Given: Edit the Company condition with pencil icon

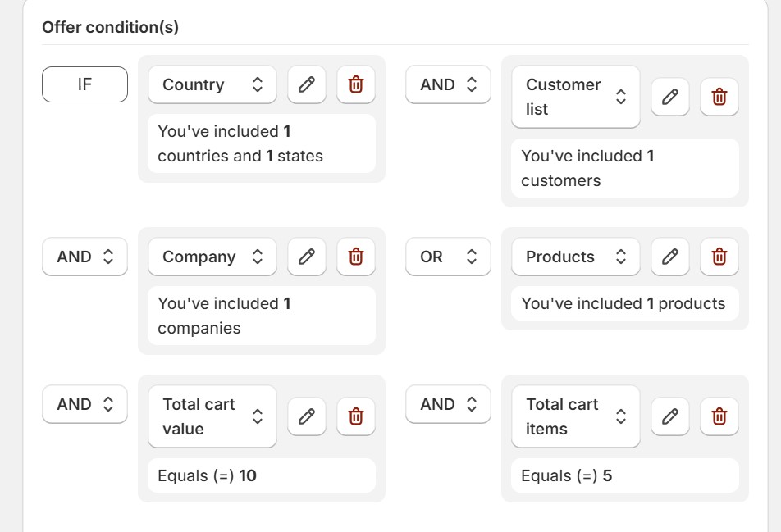Looking at the screenshot, I should click(306, 257).
